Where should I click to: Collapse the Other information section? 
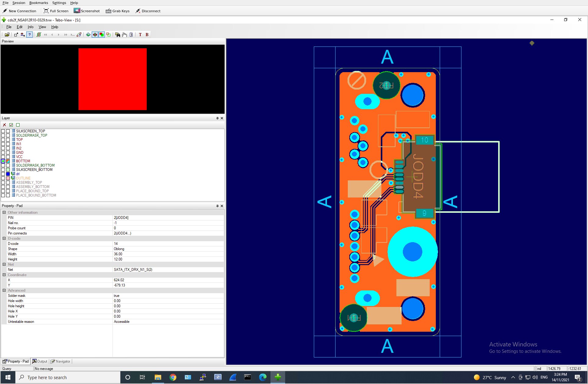point(4,212)
